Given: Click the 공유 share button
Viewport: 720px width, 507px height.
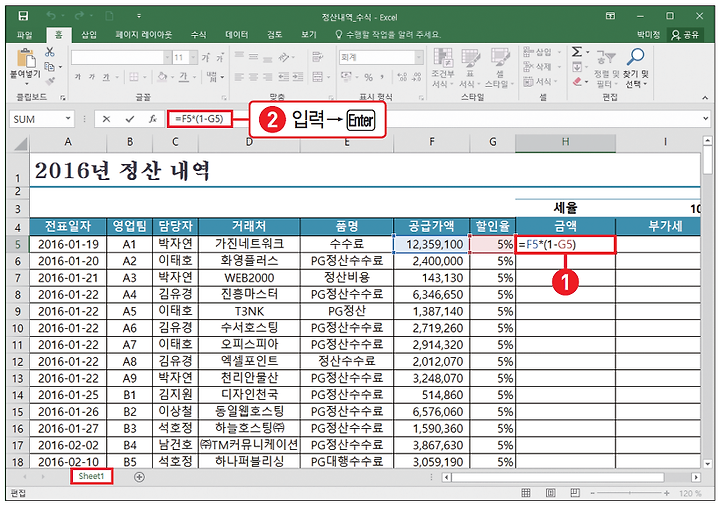Looking at the screenshot, I should pos(685,35).
